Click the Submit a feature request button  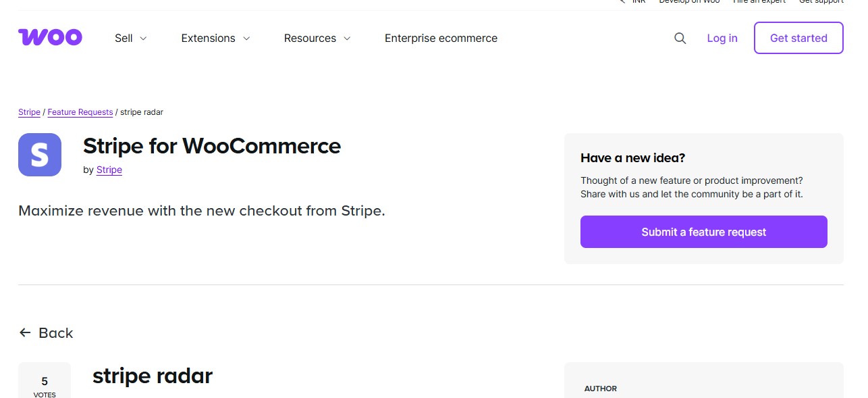click(703, 232)
